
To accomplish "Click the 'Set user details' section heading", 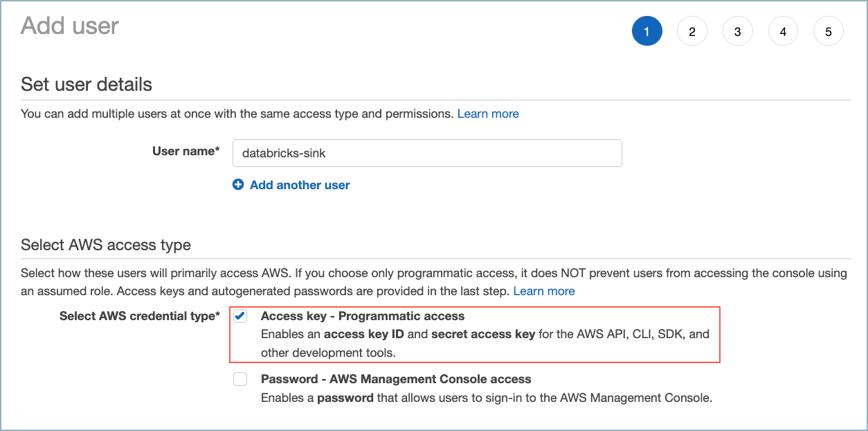I will (x=87, y=85).
